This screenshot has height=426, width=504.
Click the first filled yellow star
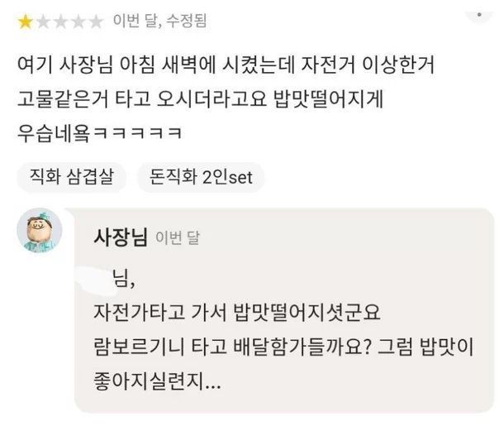pyautogui.click(x=25, y=22)
